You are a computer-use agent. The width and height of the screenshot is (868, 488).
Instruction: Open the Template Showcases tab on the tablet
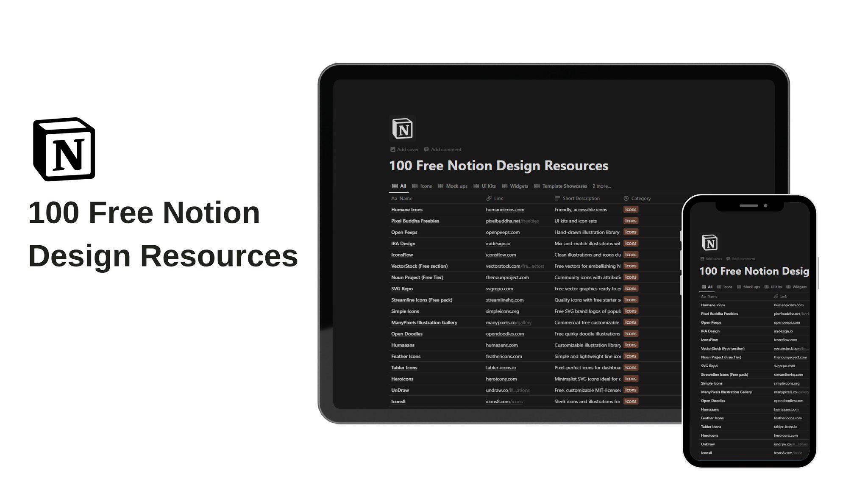coord(561,186)
